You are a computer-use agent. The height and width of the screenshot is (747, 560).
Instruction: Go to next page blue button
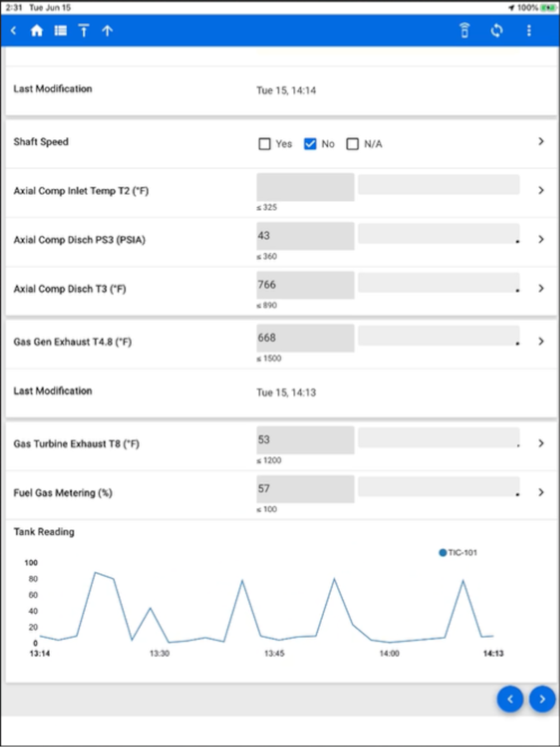[542, 699]
